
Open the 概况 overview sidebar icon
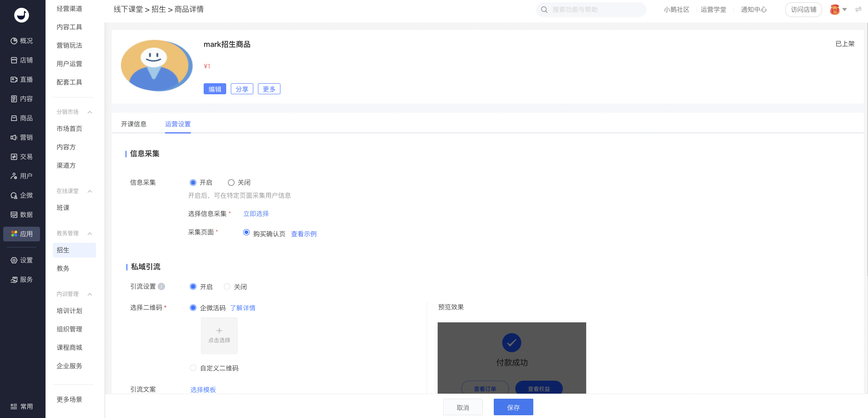coord(14,41)
